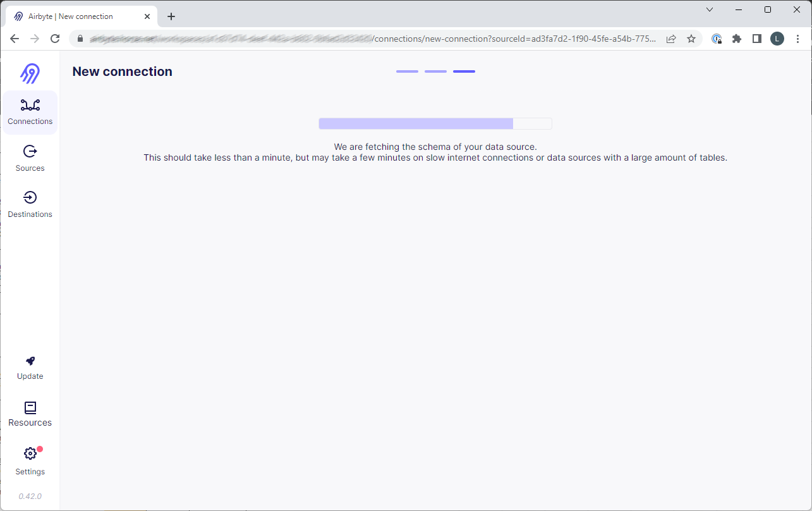Open a new browser tab
Screen dimensions: 812x511
point(171,16)
